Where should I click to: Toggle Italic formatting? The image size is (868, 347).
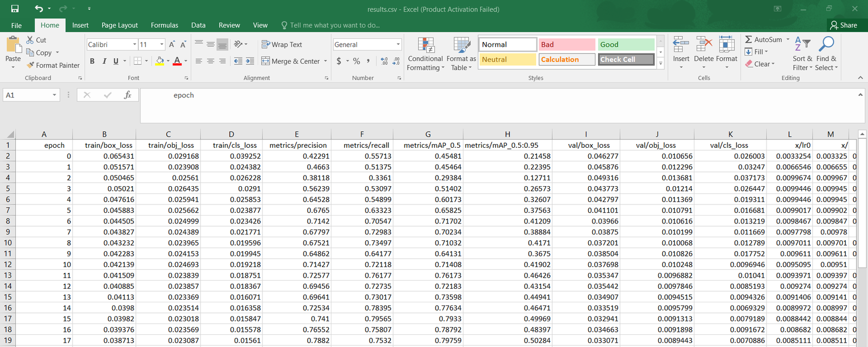tap(104, 61)
